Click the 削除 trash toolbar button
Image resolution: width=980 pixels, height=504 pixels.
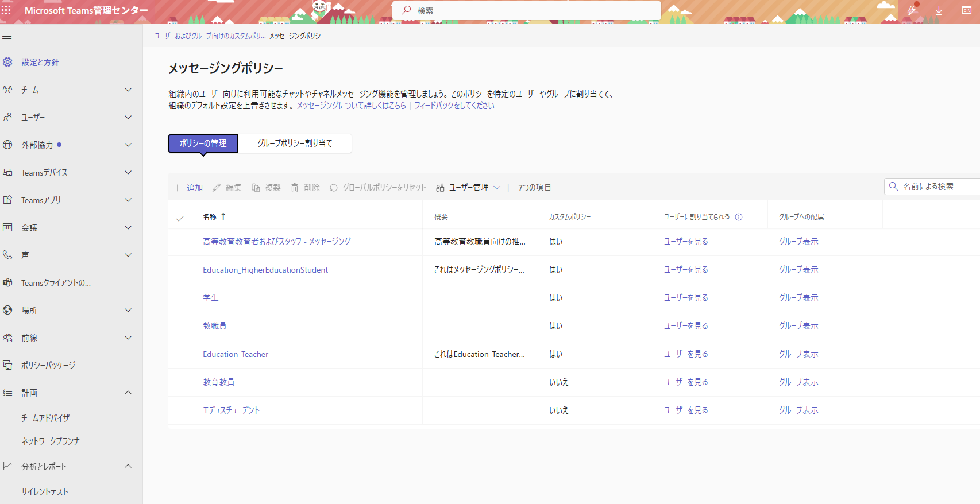click(305, 188)
